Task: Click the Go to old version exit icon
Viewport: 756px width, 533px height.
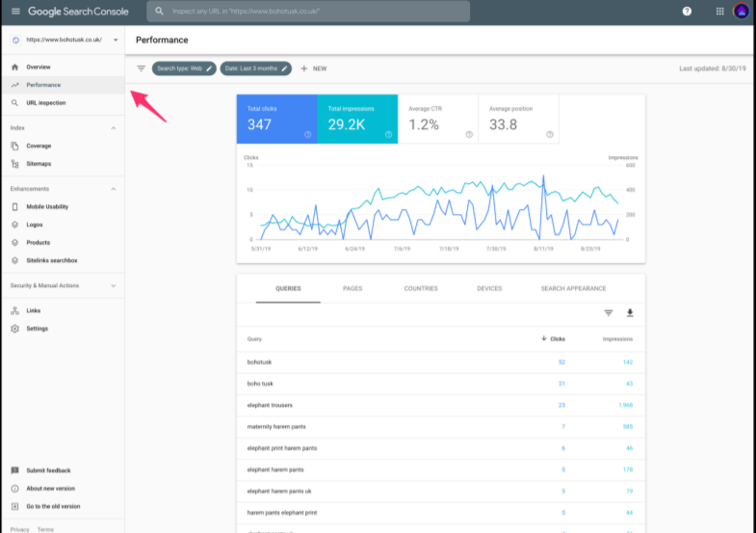Action: click(x=15, y=506)
